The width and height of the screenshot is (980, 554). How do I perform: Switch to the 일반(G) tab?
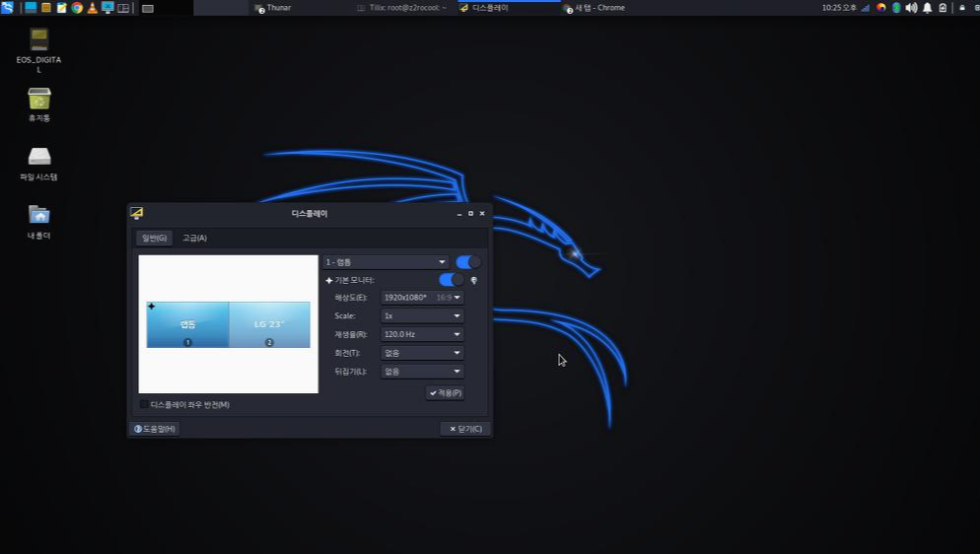click(155, 238)
